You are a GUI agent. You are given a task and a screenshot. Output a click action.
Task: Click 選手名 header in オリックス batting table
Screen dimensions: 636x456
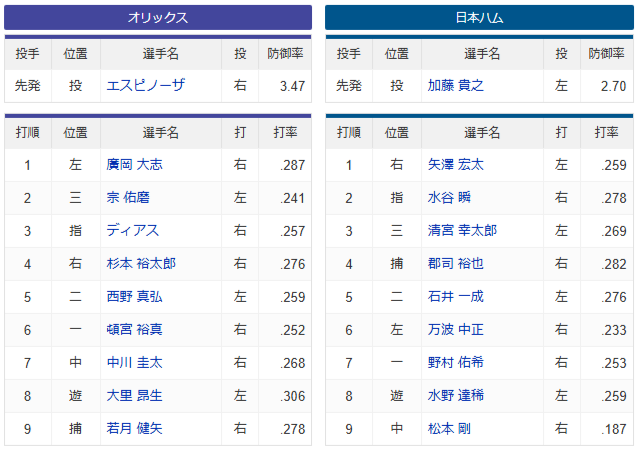pyautogui.click(x=161, y=132)
